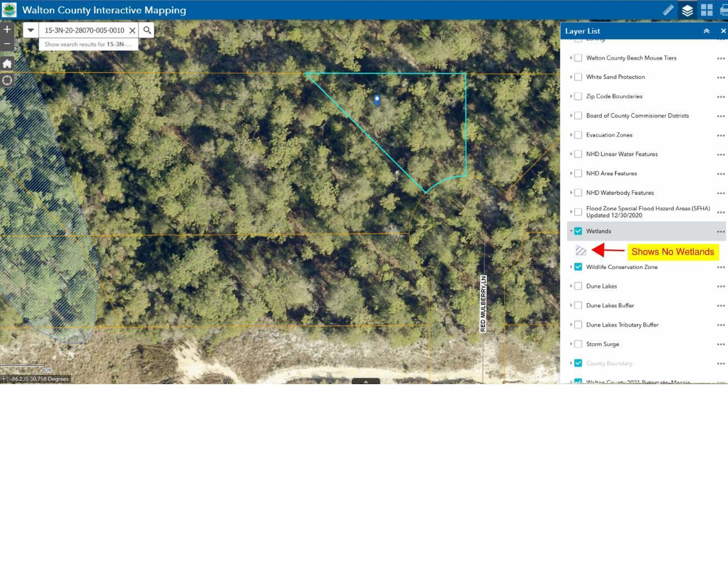Turn on the Storm Surge layer
This screenshot has width=728, height=563.
pos(578,343)
